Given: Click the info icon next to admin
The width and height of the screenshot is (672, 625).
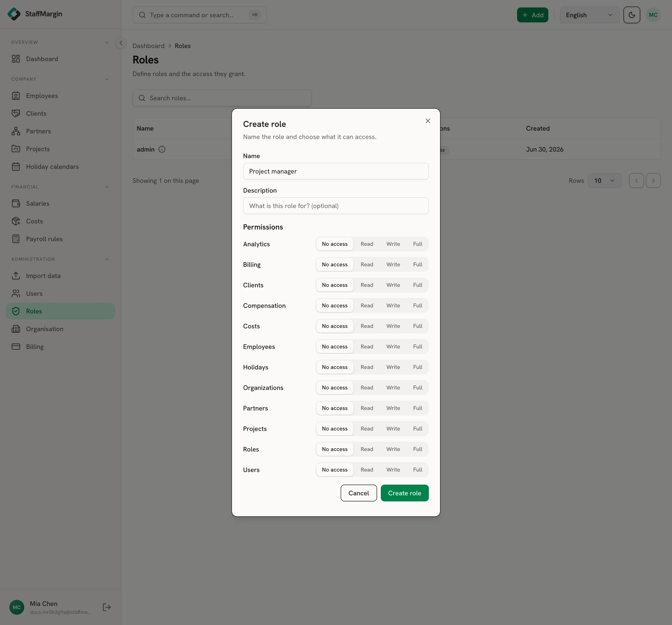Looking at the screenshot, I should 162,149.
